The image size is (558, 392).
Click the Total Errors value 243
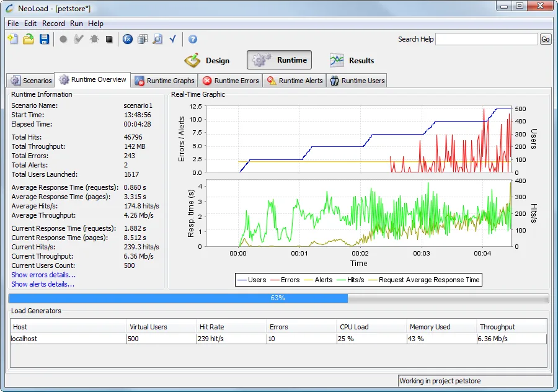[130, 156]
